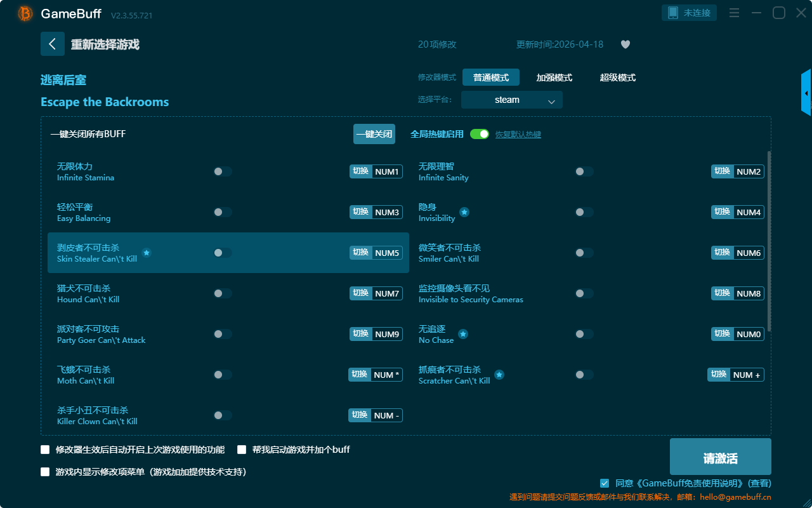Click star badge beside Skin Stealer

click(x=147, y=253)
